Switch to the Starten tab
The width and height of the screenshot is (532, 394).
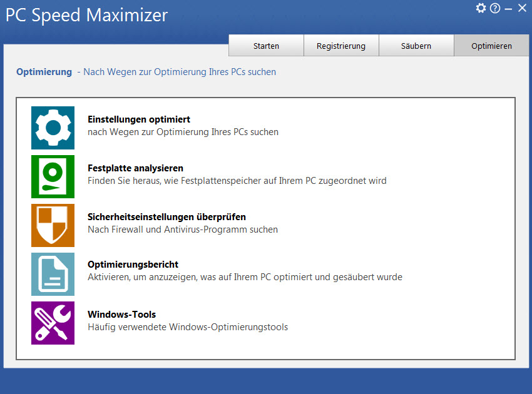(266, 46)
